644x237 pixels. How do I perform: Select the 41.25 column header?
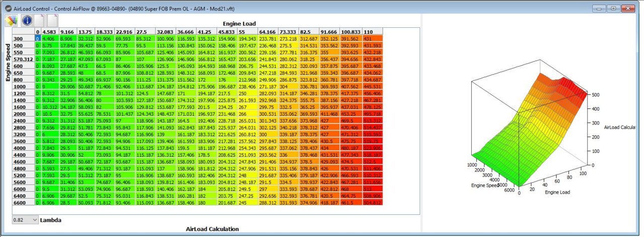pos(207,31)
